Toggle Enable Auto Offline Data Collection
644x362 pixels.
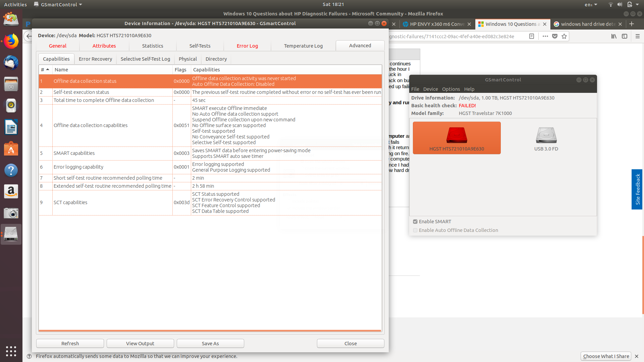pos(415,230)
